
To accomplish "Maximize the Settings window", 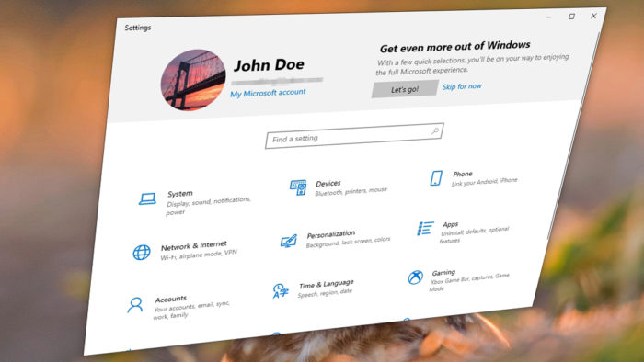I will pyautogui.click(x=571, y=17).
